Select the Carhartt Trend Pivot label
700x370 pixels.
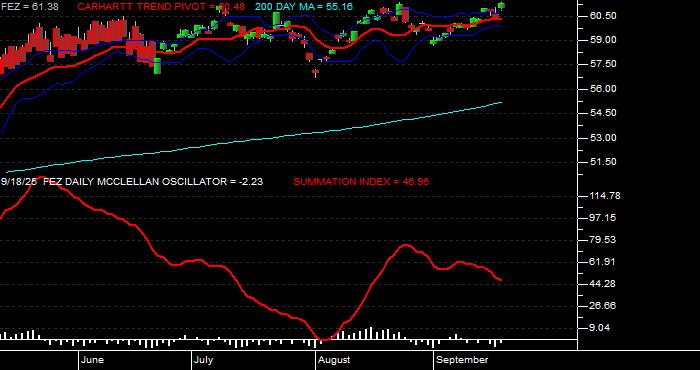click(x=161, y=7)
